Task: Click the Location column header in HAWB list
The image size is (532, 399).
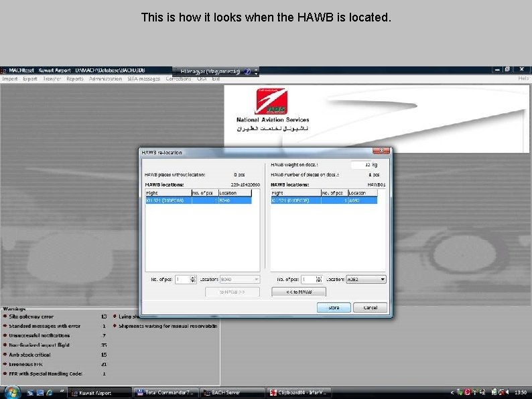Action: pyautogui.click(x=362, y=193)
